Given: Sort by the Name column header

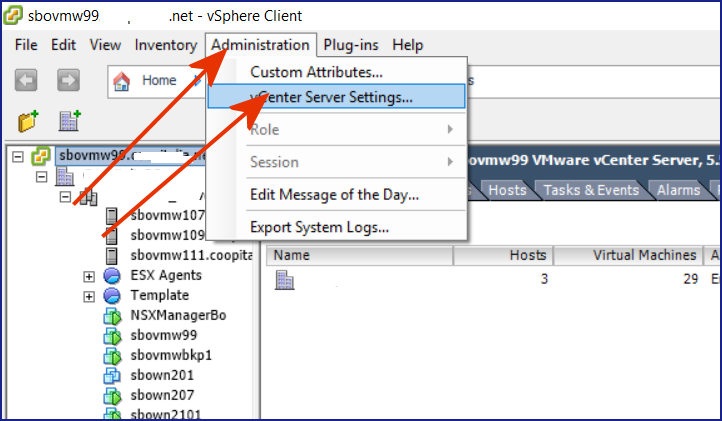Looking at the screenshot, I should point(360,255).
